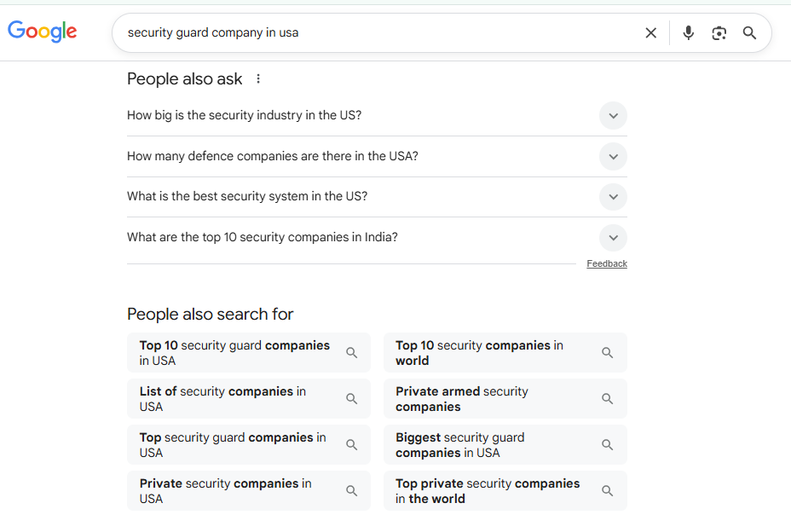
Task: Search 'Top 10 security guard companies in USA'
Action: (x=235, y=353)
